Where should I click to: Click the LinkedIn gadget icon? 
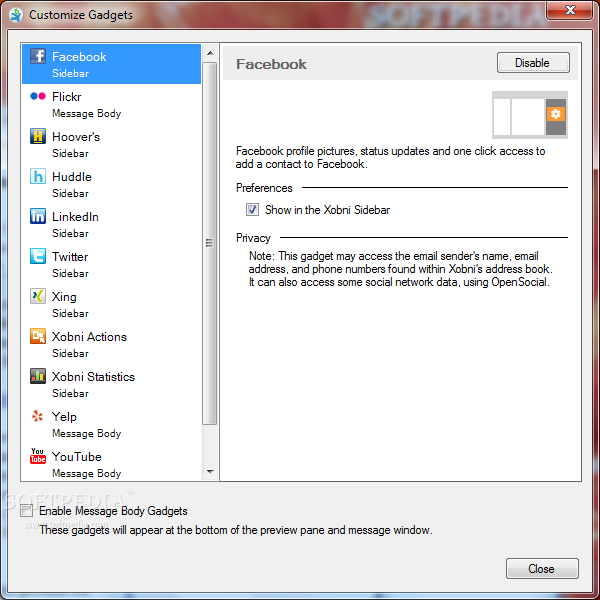38,216
